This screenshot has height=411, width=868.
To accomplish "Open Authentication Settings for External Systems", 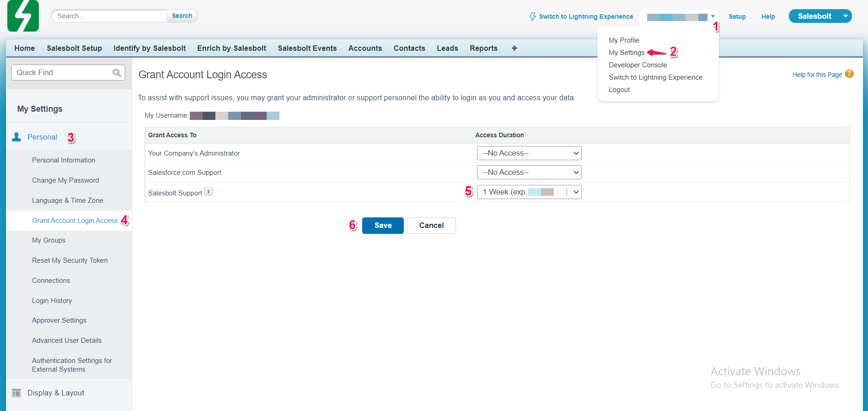I will pyautogui.click(x=72, y=365).
